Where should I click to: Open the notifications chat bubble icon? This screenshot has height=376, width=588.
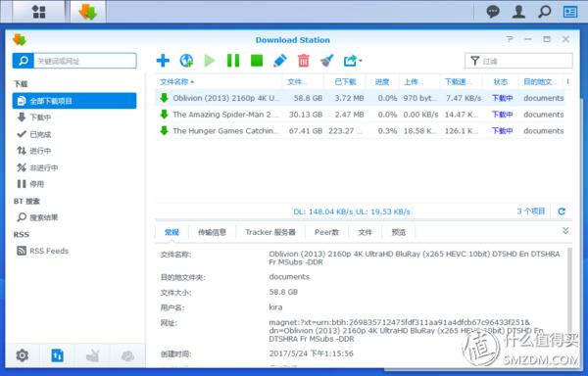(493, 12)
